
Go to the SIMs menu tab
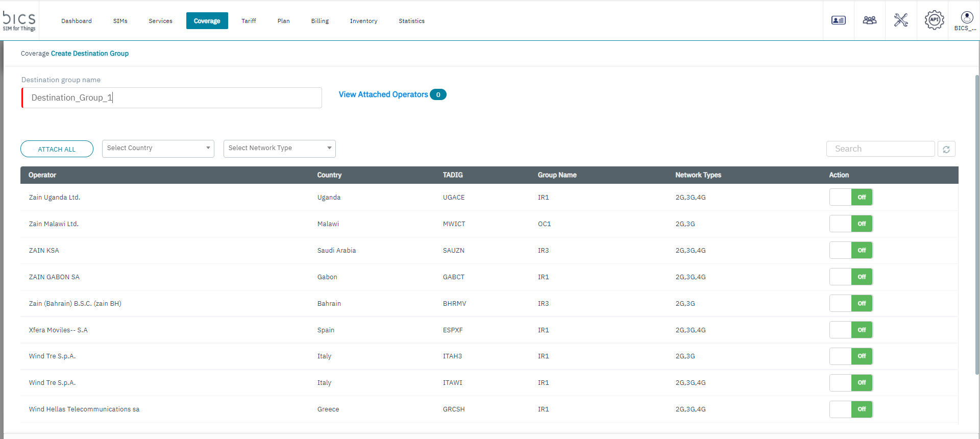[x=120, y=21]
